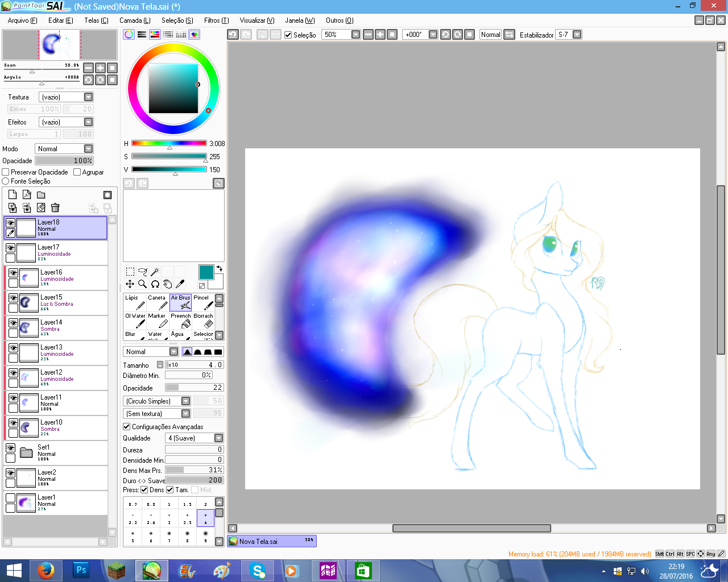Select the rectangular selection tool
The width and height of the screenshot is (728, 582).
(x=130, y=272)
